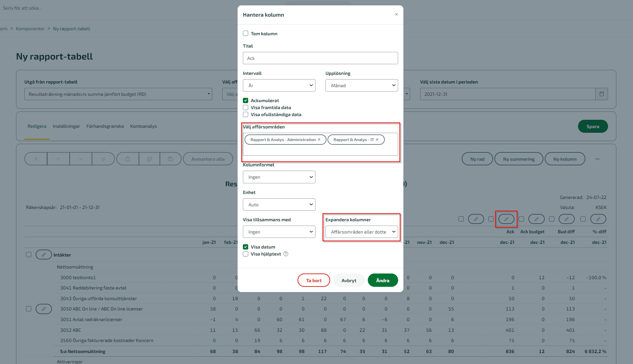Click move-down chevron icon

coord(81,159)
